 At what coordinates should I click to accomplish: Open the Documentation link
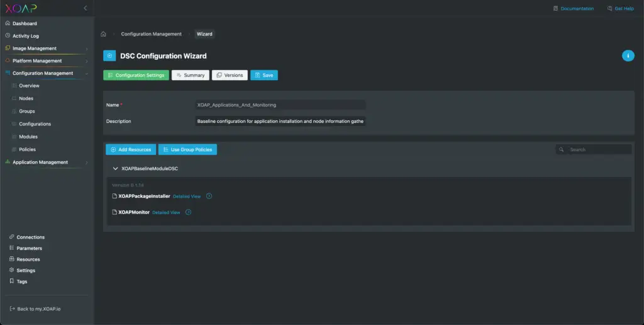pyautogui.click(x=577, y=8)
